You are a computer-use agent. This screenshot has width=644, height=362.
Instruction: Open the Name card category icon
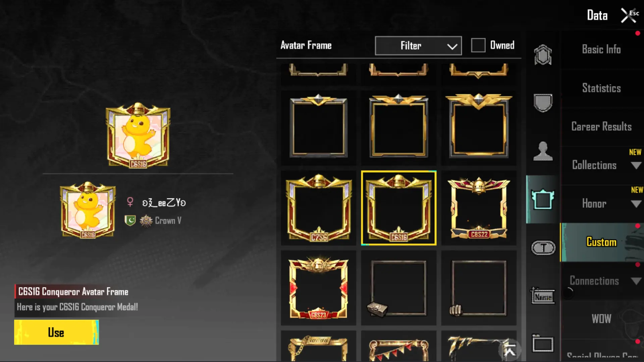[x=543, y=296]
